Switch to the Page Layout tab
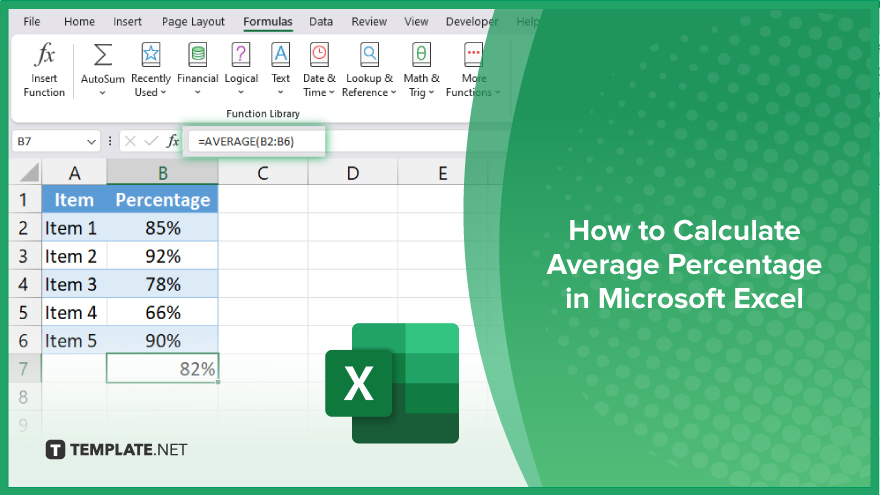This screenshot has height=495, width=880. [193, 22]
